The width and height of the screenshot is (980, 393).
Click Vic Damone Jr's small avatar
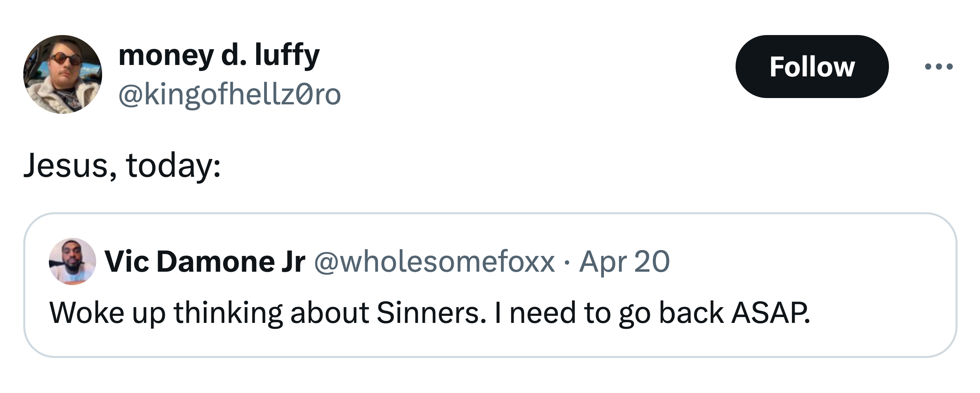click(73, 261)
